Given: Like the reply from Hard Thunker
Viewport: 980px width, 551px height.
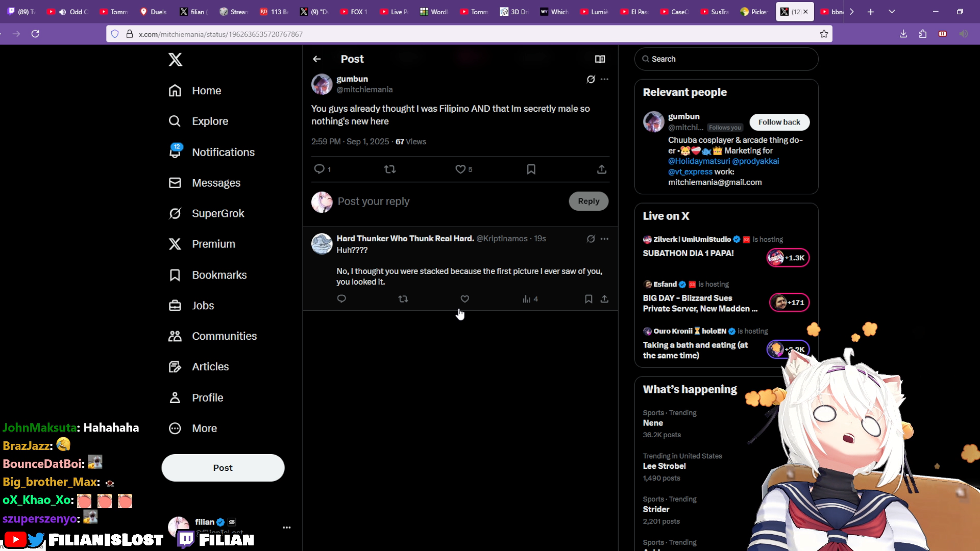Looking at the screenshot, I should pyautogui.click(x=464, y=299).
